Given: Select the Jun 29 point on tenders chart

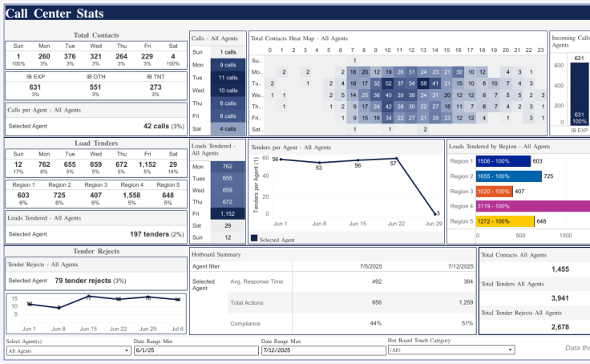Looking at the screenshot, I should pyautogui.click(x=435, y=214).
